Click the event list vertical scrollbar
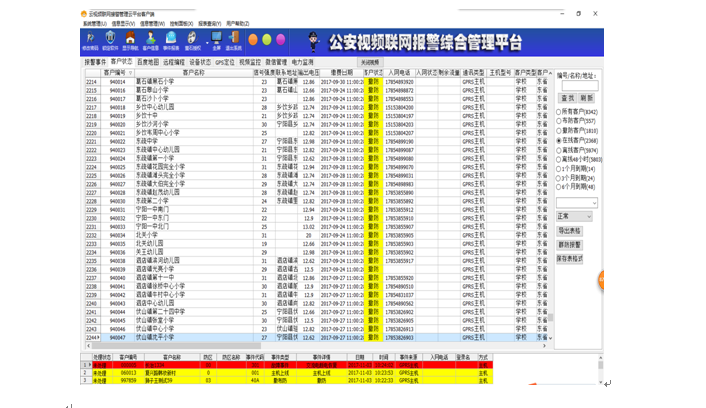 coord(600,370)
